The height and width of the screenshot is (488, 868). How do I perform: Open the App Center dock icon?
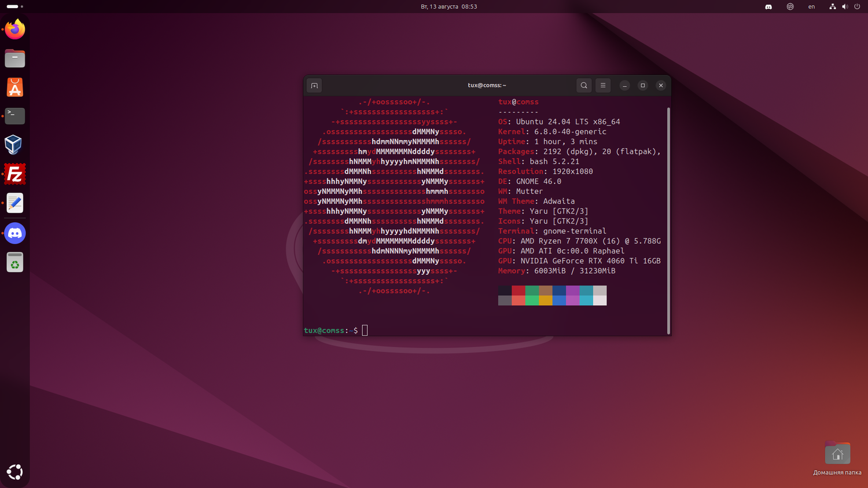click(15, 87)
